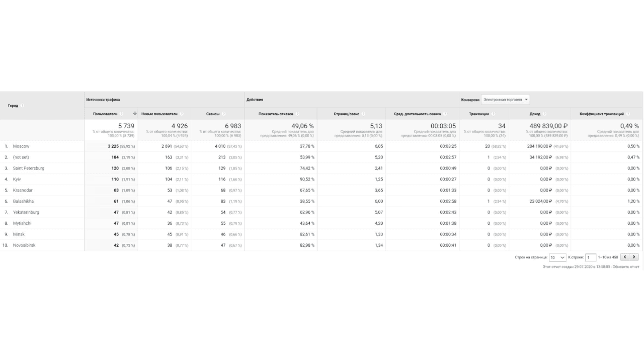Screen dimensions: 644x362
Task: Click help icon next to Сеансы
Action: (223, 114)
